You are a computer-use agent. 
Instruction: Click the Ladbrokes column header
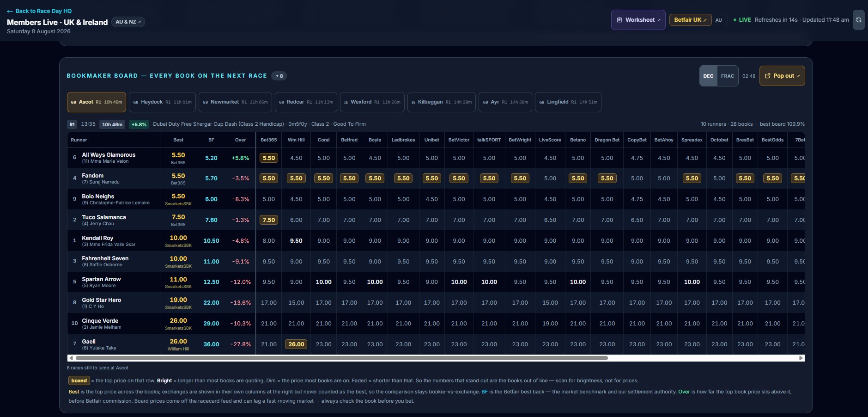tap(403, 140)
